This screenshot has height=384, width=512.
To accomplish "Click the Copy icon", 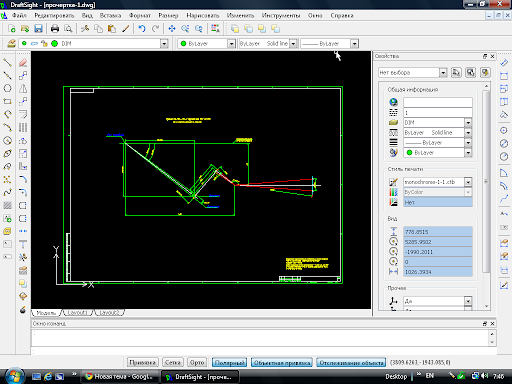I will point(98,29).
